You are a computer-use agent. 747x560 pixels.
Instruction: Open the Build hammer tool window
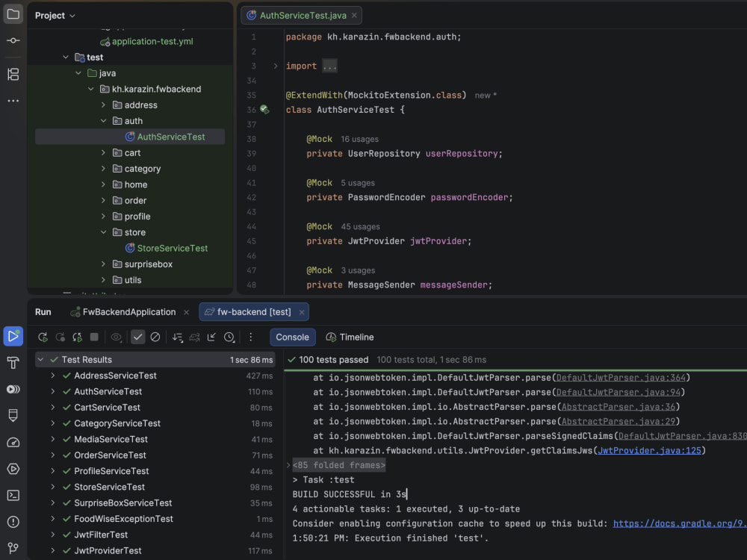(x=13, y=363)
